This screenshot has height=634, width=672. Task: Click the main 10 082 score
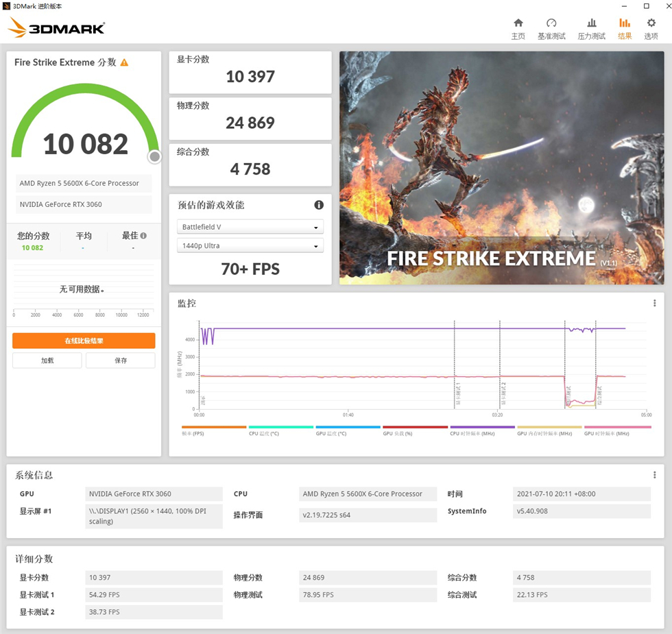tap(85, 144)
